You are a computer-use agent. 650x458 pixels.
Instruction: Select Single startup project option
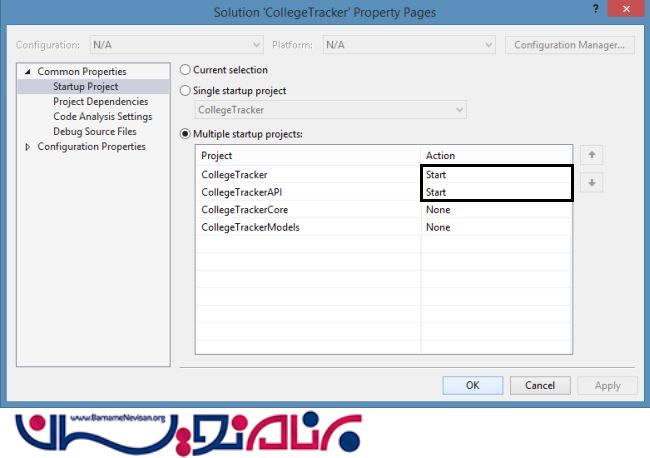185,90
